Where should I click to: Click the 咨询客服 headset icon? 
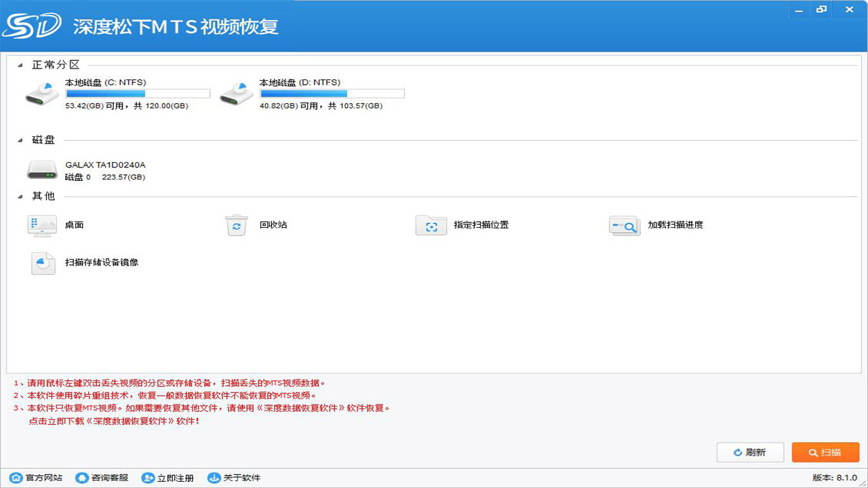coord(81,478)
